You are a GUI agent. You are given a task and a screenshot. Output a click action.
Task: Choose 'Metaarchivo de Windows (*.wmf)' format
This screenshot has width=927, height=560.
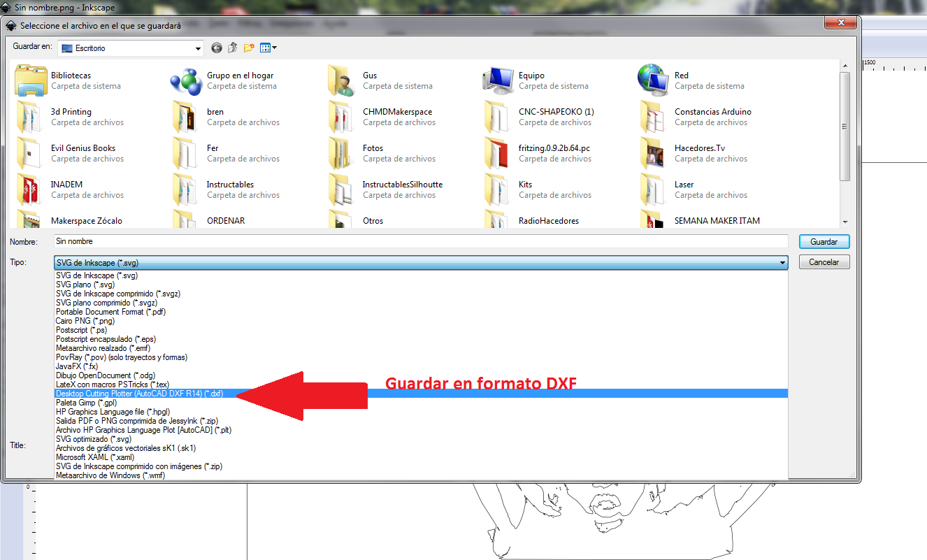(x=421, y=475)
